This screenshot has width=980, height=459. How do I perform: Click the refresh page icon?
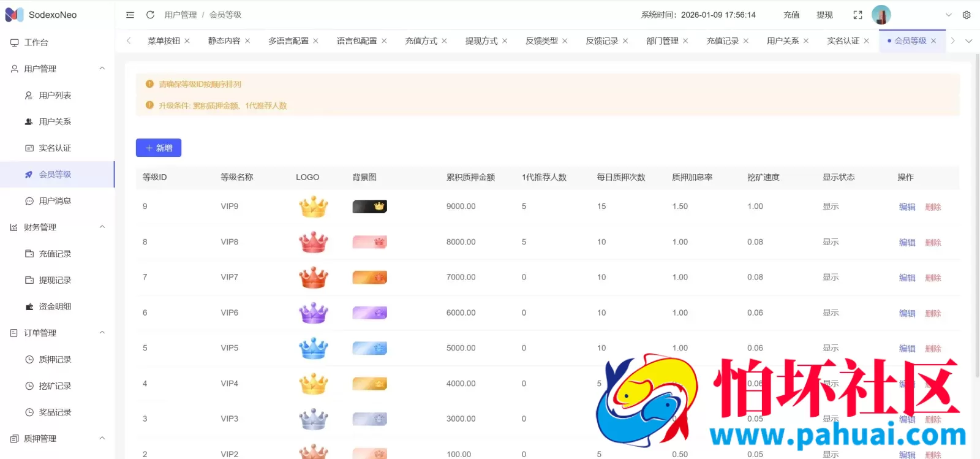[x=150, y=15]
